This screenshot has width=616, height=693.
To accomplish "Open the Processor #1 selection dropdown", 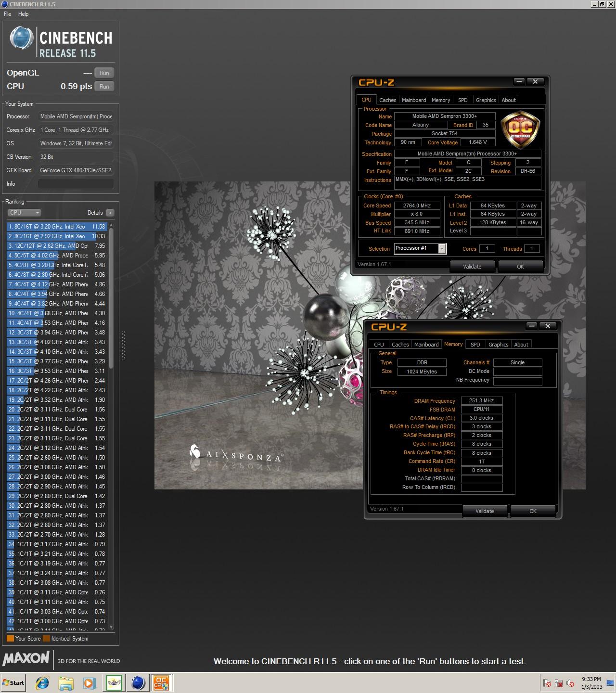I will [x=420, y=248].
